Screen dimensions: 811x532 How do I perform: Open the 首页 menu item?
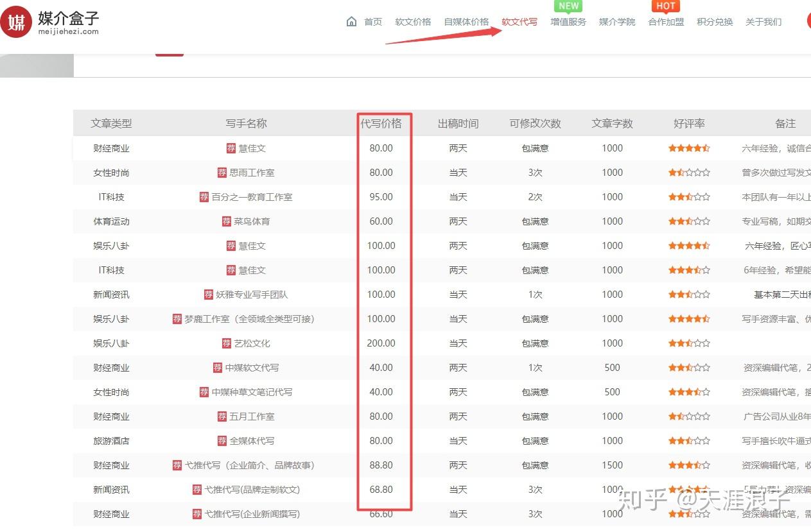[x=373, y=22]
